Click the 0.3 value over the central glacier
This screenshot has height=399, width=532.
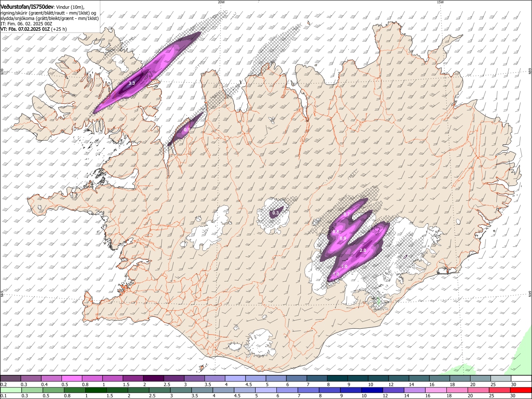[276, 213]
